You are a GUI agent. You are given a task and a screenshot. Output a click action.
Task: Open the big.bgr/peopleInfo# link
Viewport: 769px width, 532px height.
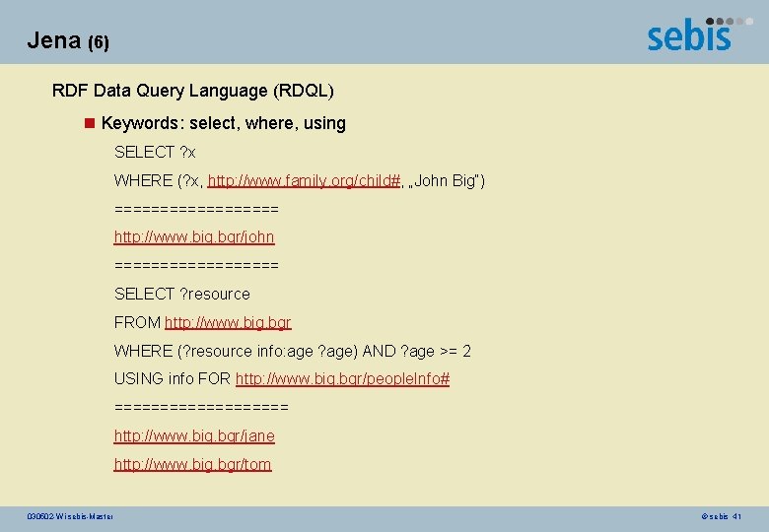[x=342, y=378]
